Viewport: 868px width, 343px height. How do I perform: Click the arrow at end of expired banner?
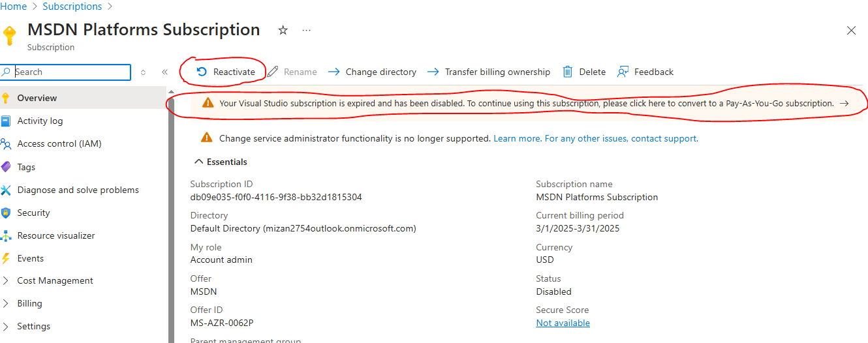click(844, 103)
